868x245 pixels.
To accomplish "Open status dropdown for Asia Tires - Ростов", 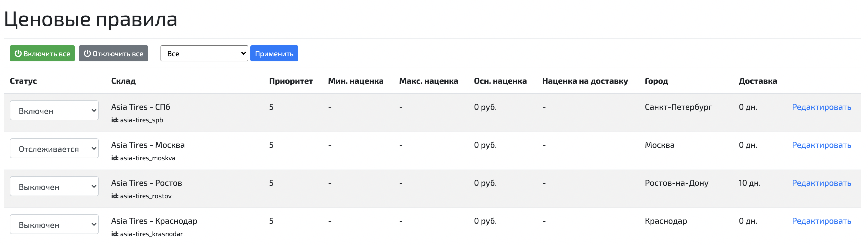I will (54, 186).
